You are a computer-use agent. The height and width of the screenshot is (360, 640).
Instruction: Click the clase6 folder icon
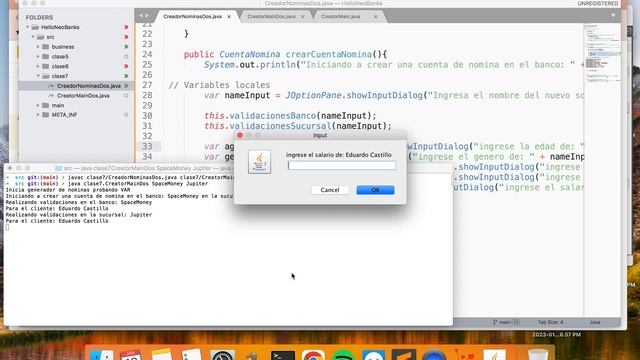pyautogui.click(x=45, y=66)
